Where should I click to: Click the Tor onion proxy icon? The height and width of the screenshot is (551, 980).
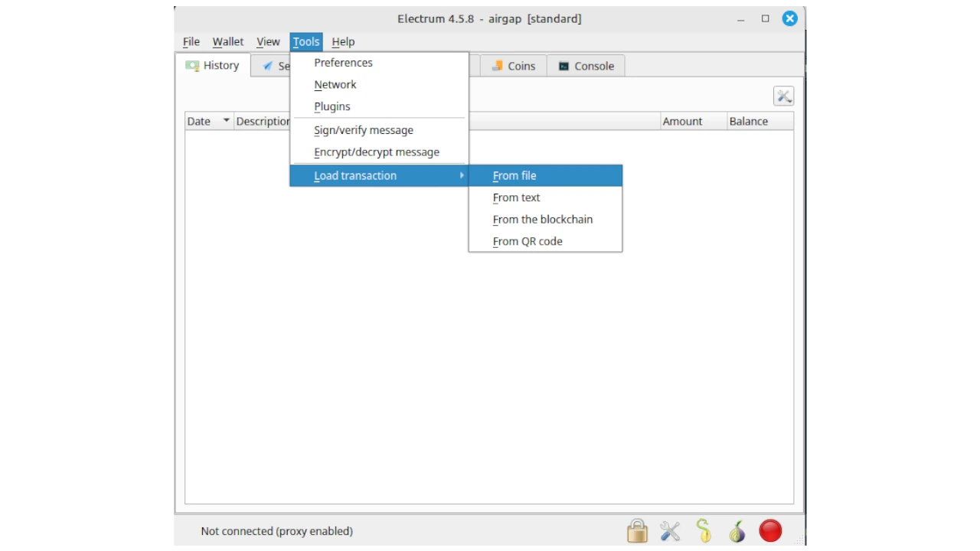tap(737, 531)
